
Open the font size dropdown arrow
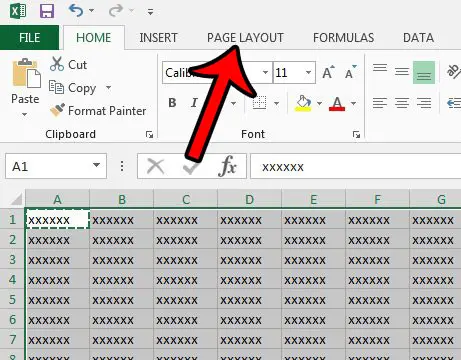coord(309,72)
